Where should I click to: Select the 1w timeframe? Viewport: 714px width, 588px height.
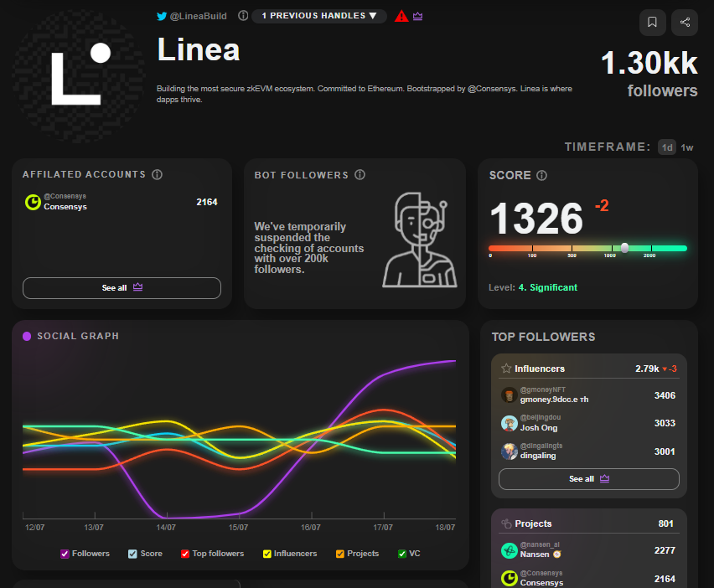pos(686,147)
